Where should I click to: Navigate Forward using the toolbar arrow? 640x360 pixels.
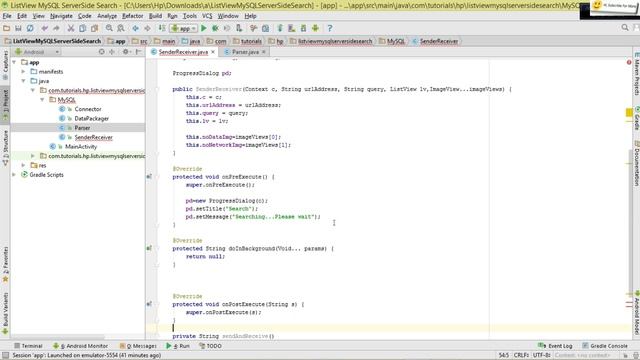(147, 28)
